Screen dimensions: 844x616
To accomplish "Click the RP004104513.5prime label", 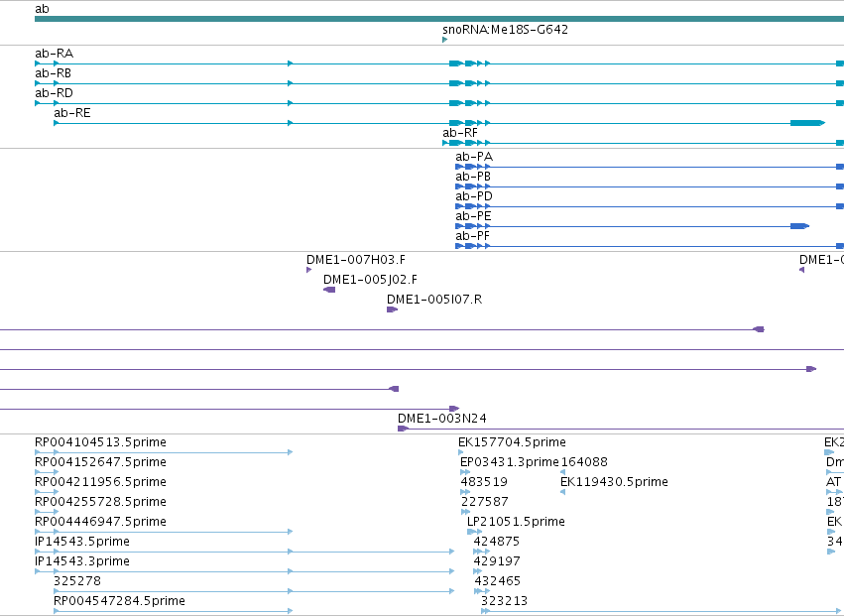I will pos(100,442).
